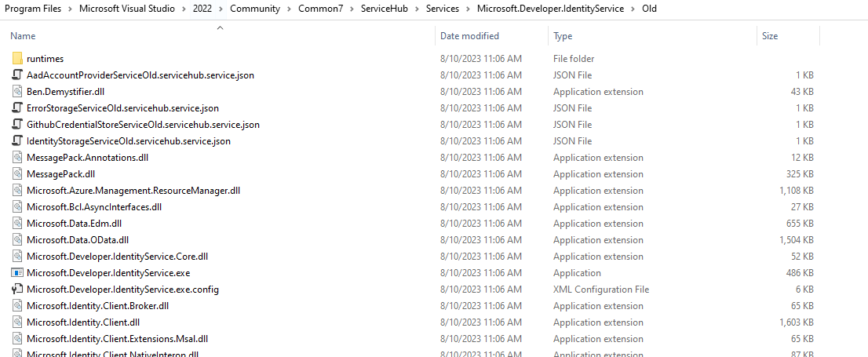Click the Old breadcrumb segment
This screenshot has height=357, width=868.
pyautogui.click(x=649, y=9)
